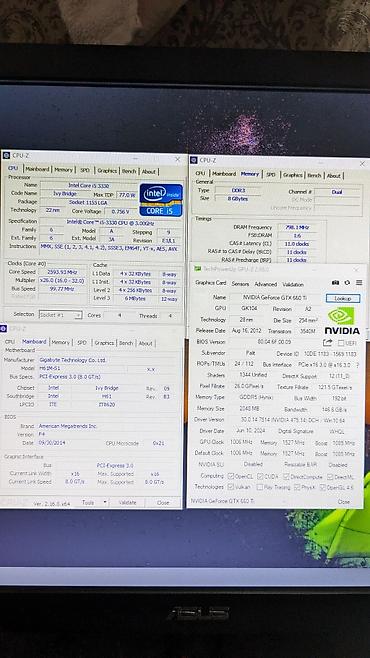Open the Socket #1 selection dropdown
Image resolution: width=370 pixels, height=658 pixels.
[x=60, y=315]
